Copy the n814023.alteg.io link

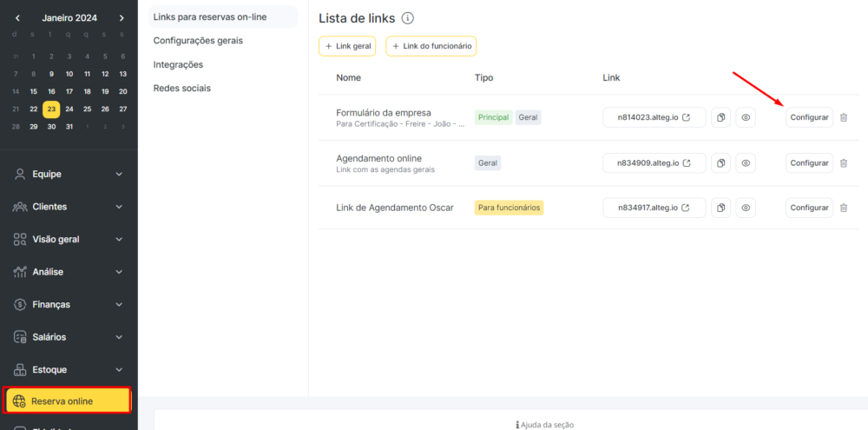pyautogui.click(x=720, y=117)
